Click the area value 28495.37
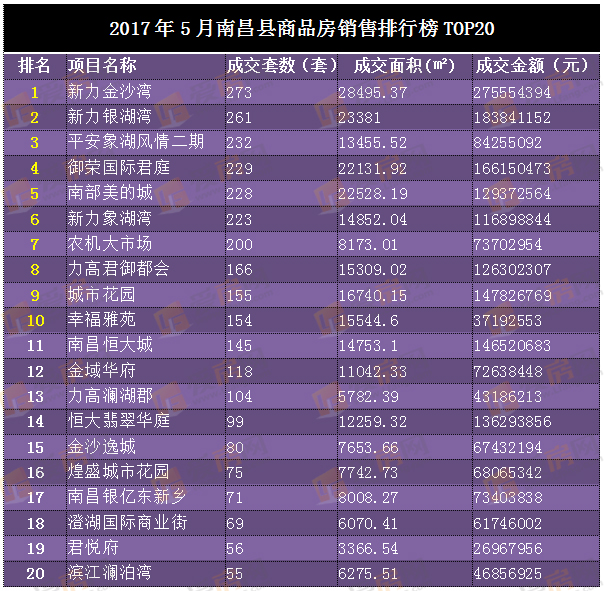Screen dimensions: 604x591 372,93
